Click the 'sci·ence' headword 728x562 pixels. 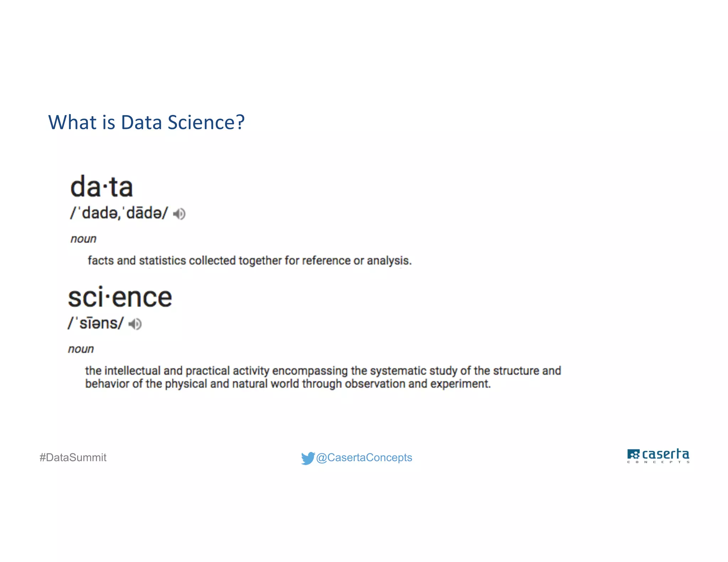[120, 297]
